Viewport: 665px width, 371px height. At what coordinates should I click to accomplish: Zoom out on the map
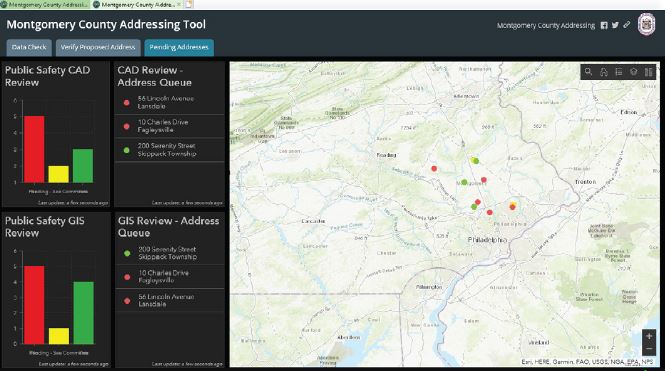click(x=649, y=349)
